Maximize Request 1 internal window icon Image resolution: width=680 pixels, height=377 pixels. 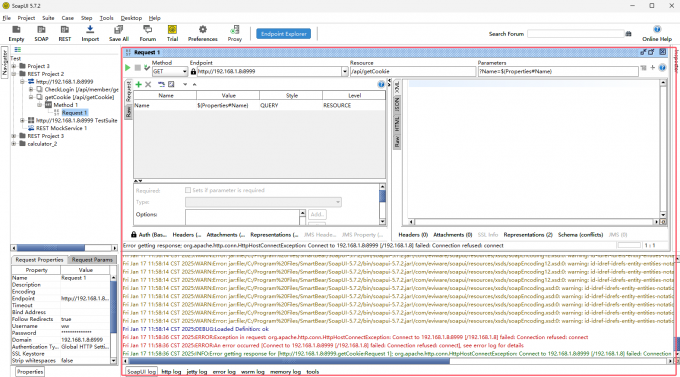pyautogui.click(x=651, y=52)
